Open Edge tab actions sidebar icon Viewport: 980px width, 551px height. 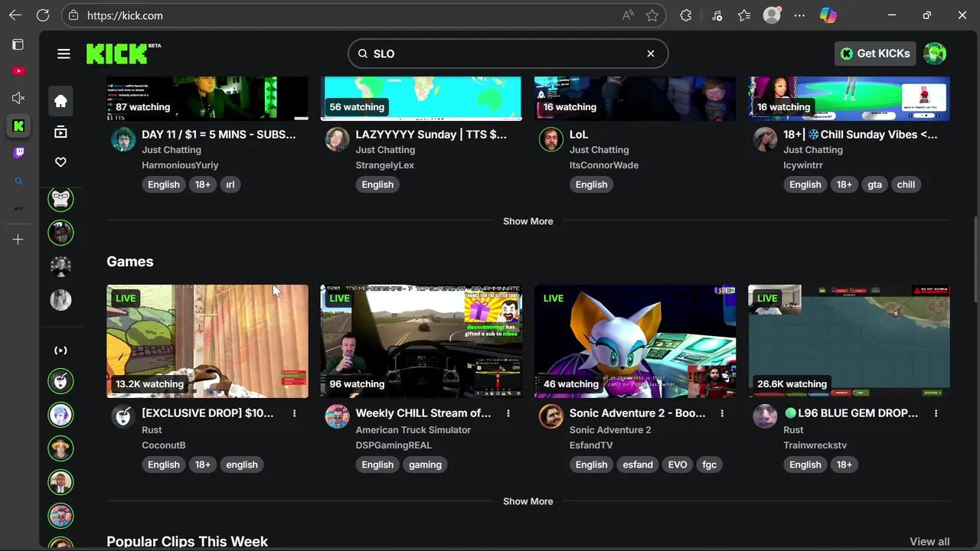(18, 44)
